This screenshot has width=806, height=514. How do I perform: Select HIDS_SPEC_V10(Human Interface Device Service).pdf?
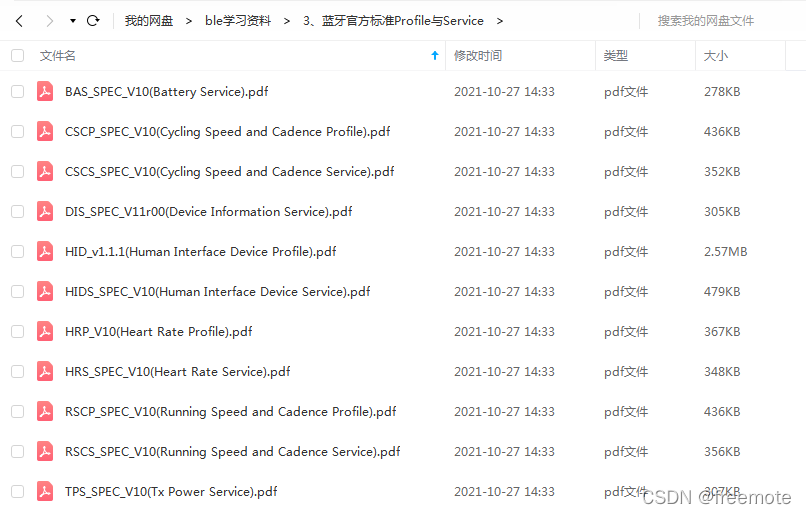(x=218, y=292)
